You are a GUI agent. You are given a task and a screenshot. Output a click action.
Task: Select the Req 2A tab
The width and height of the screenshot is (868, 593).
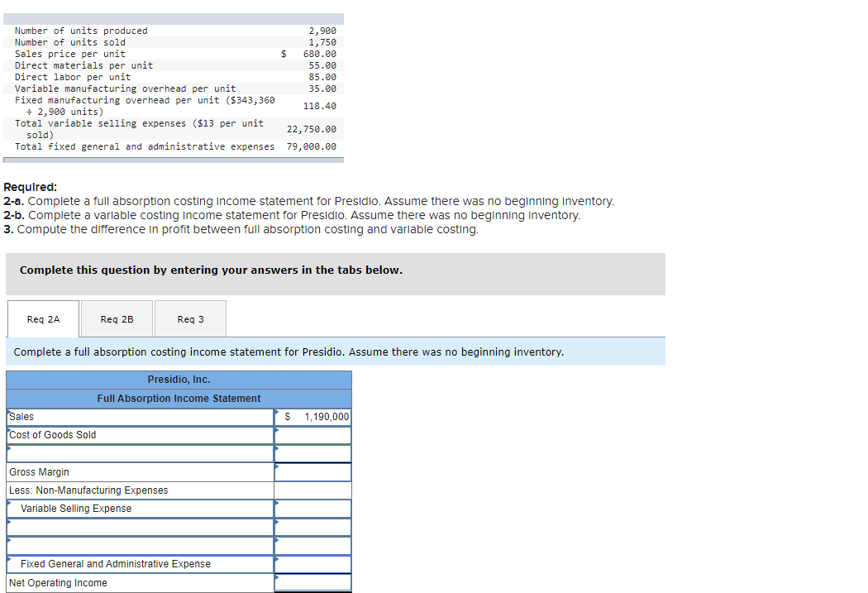pos(43,318)
